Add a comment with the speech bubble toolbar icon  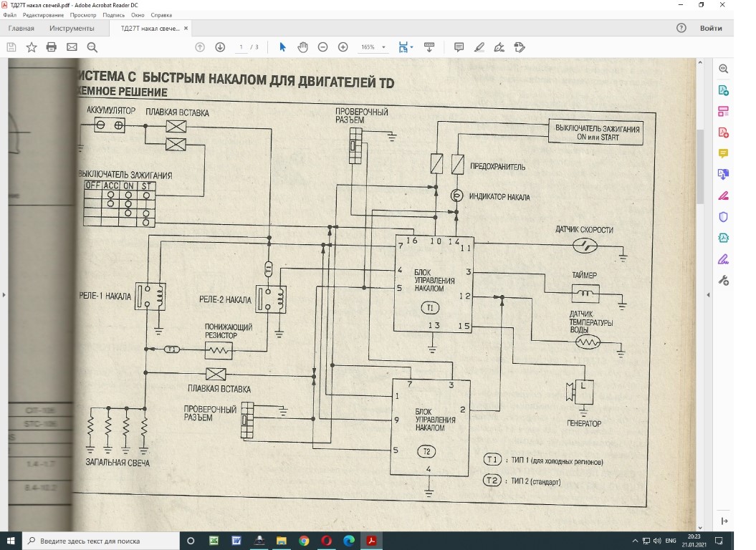click(x=459, y=47)
